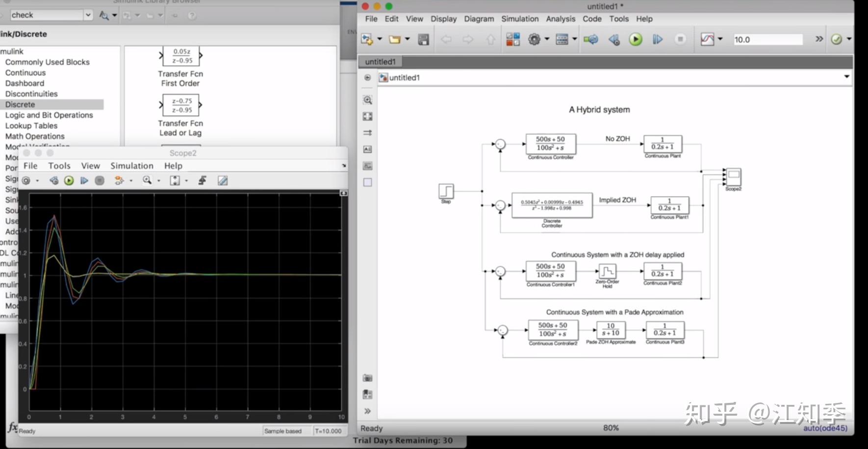Click the Zoom tool in Scope2 toolbar
This screenshot has width=868, height=449.
[x=147, y=180]
